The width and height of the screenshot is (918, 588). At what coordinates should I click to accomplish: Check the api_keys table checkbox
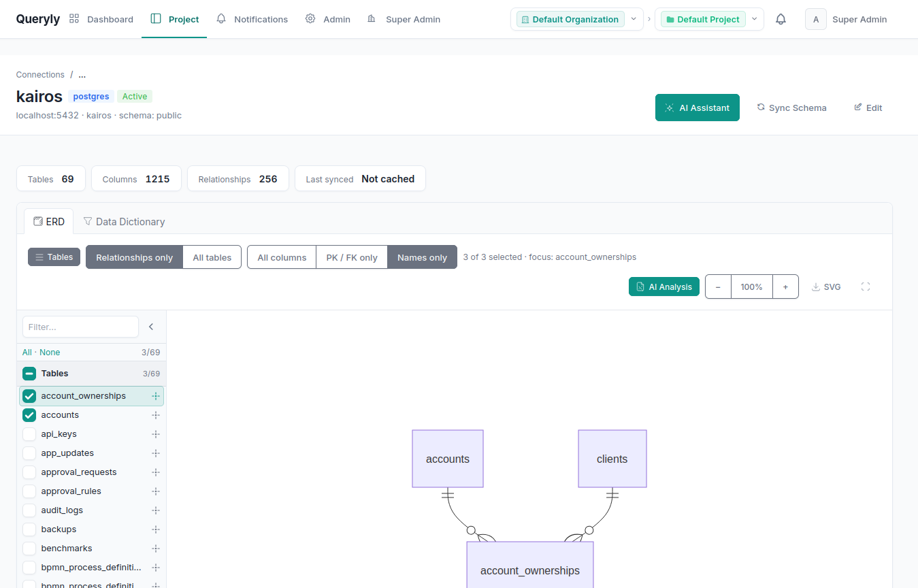coord(29,434)
